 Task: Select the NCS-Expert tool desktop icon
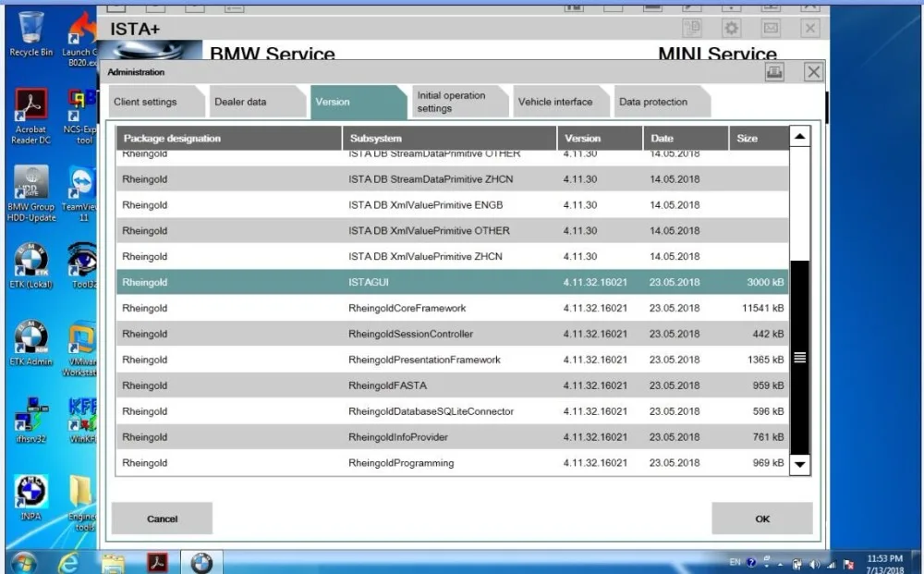click(80, 116)
